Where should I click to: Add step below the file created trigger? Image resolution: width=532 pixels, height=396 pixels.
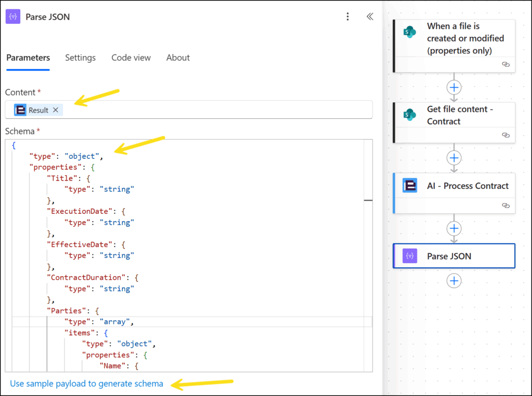454,87
